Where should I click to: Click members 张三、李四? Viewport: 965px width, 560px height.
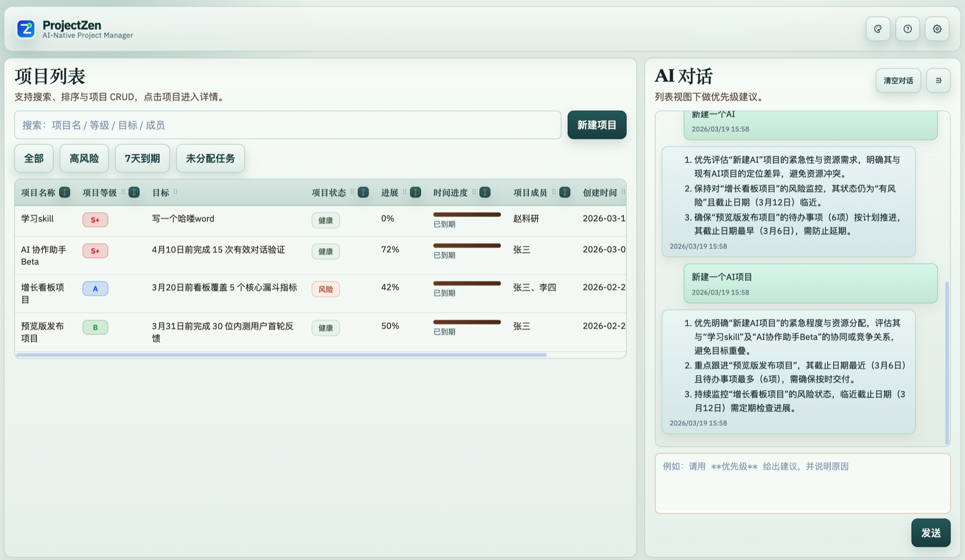(535, 287)
